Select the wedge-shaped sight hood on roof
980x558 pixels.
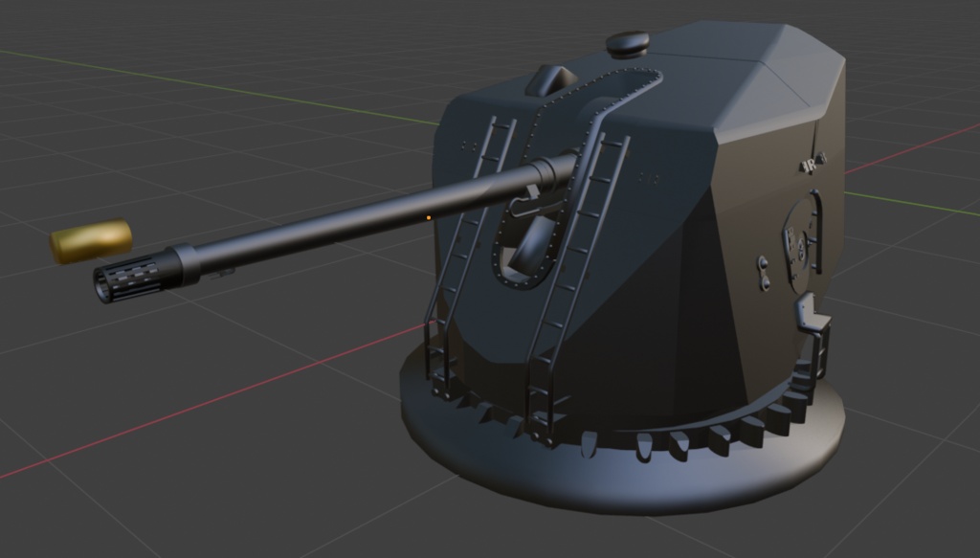tap(550, 81)
